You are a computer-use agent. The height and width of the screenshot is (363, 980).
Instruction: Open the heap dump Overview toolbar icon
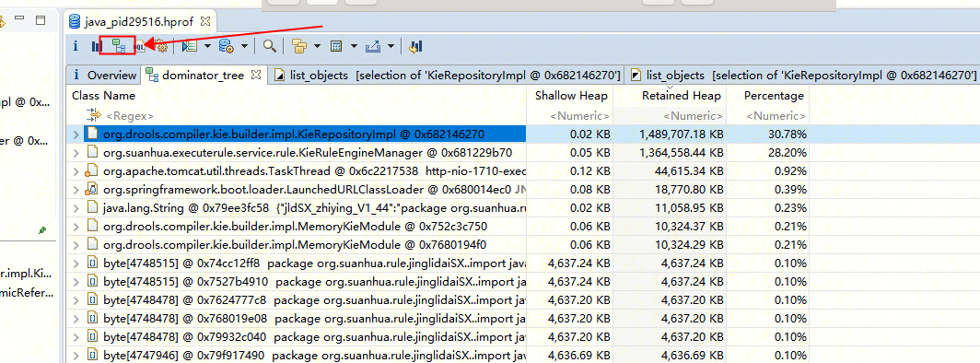[76, 46]
